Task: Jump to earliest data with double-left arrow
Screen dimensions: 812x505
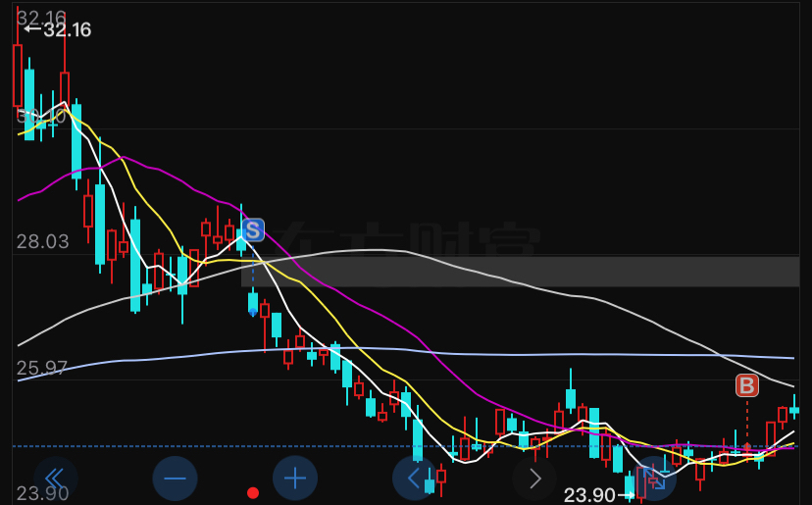Action: [56, 479]
